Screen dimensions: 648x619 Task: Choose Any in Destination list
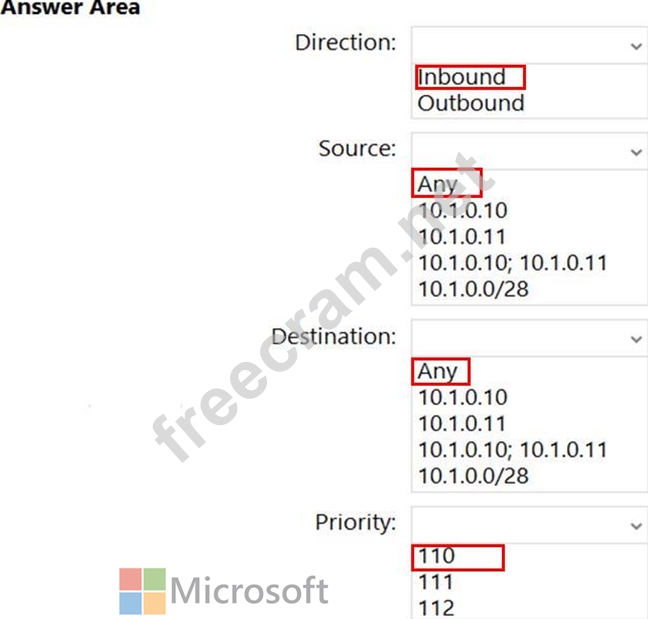tap(438, 371)
